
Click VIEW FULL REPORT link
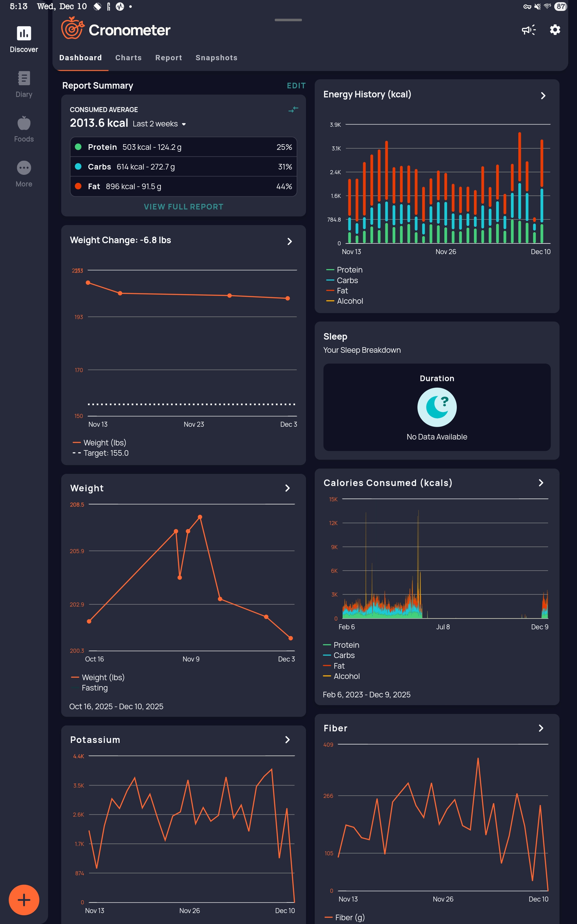[184, 206]
